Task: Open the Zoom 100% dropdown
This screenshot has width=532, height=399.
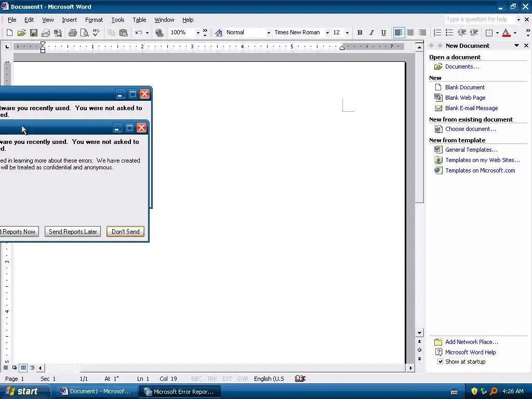Action: [x=198, y=33]
